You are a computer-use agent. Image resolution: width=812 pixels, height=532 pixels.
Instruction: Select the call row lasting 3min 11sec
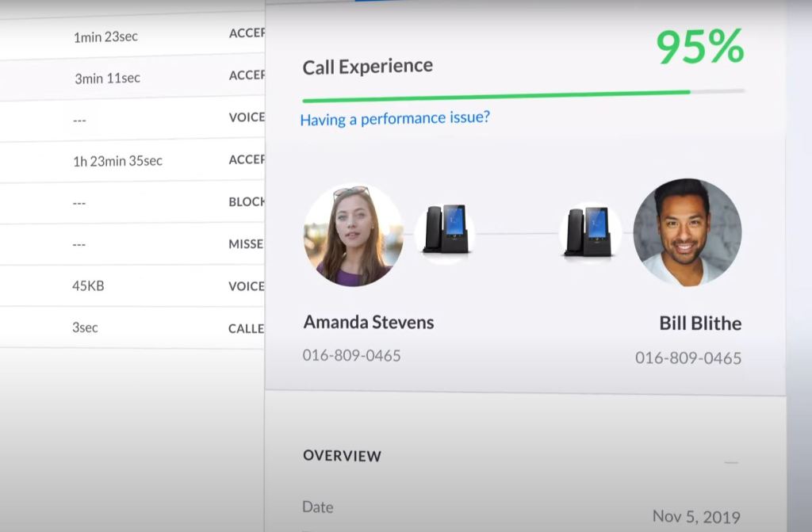pos(132,78)
